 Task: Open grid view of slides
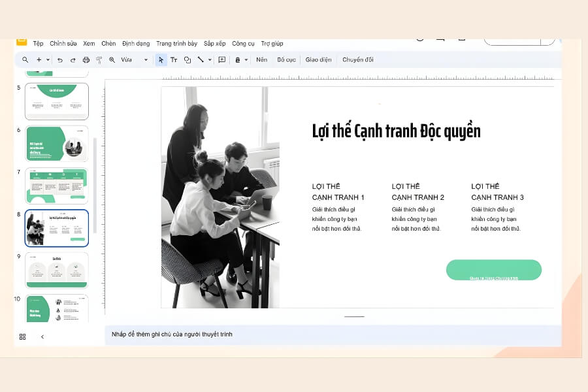(23, 336)
